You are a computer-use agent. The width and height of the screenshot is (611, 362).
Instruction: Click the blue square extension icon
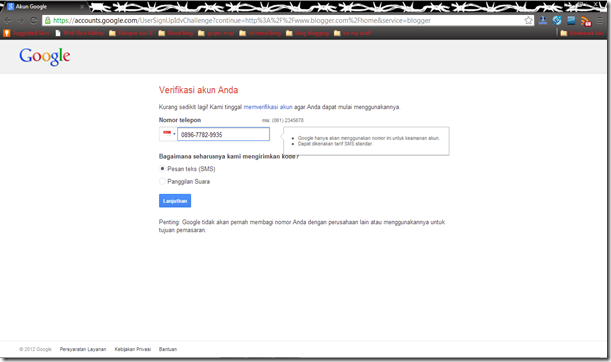tap(571, 20)
